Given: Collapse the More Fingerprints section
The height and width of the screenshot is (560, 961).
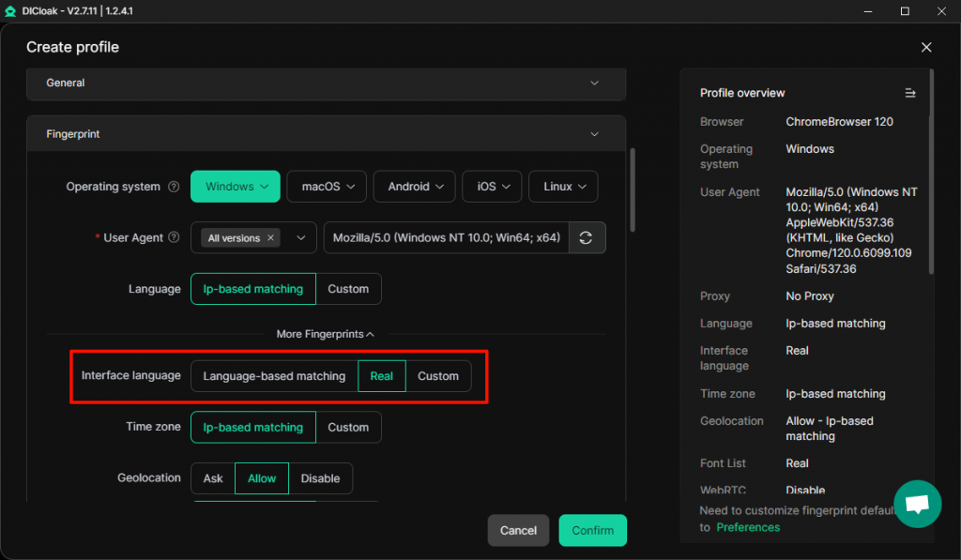Looking at the screenshot, I should [x=326, y=334].
